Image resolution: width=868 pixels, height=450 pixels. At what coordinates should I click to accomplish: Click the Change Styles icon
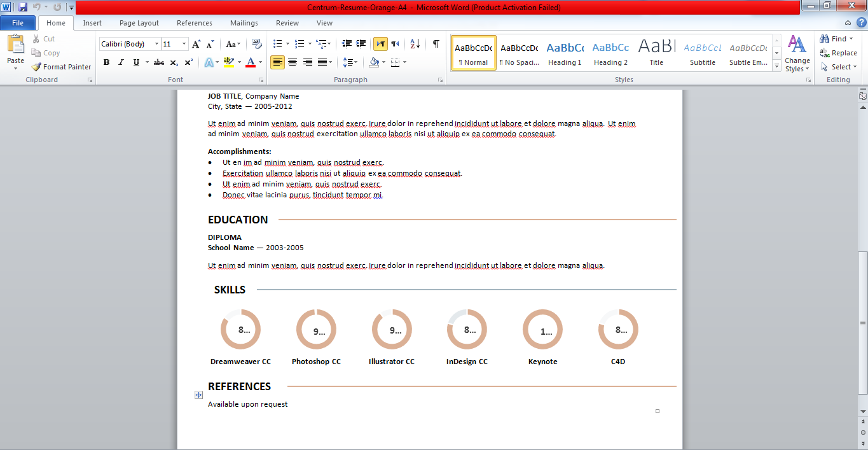pos(797,44)
